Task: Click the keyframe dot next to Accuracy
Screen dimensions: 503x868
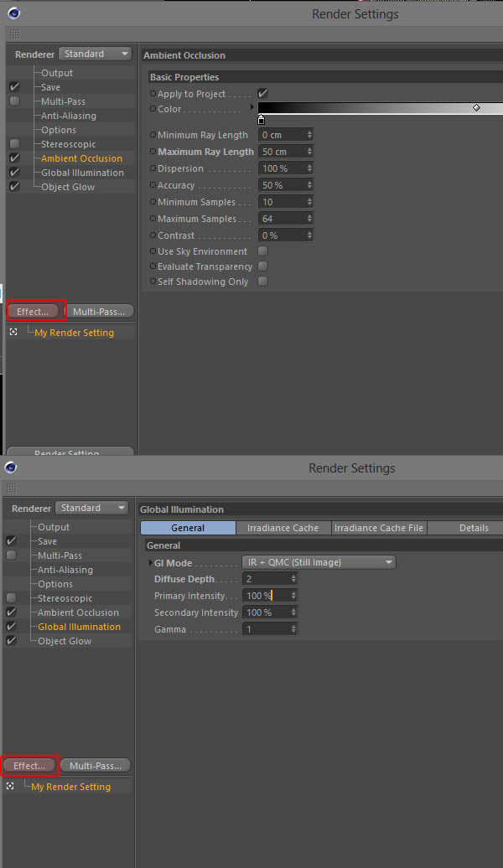Action: pyautogui.click(x=153, y=185)
